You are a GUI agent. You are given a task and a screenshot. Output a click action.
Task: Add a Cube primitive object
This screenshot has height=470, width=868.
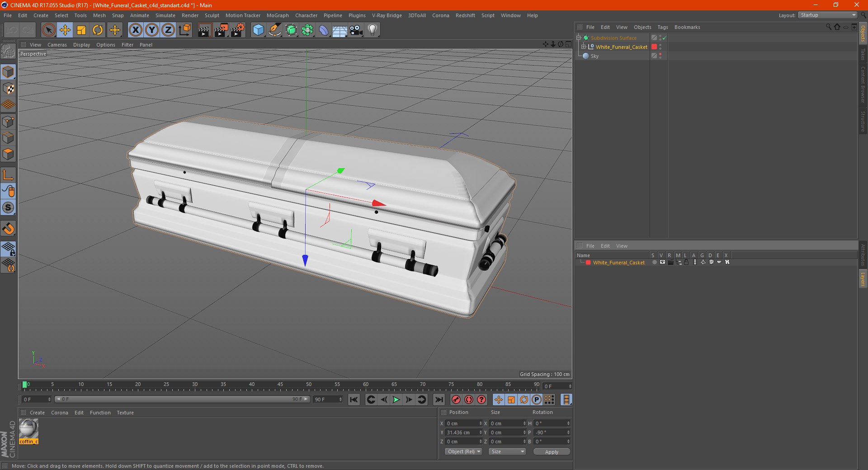(258, 30)
